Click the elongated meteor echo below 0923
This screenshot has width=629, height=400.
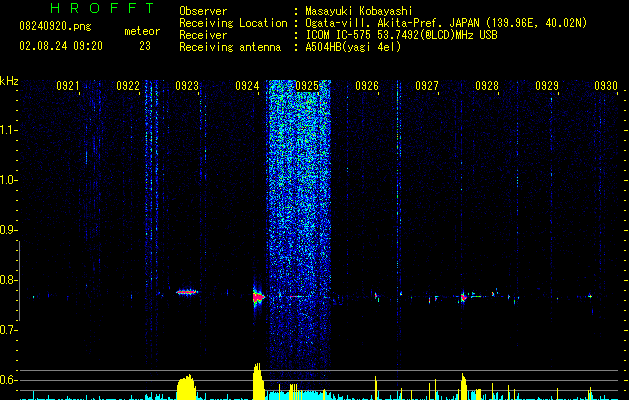tap(187, 292)
